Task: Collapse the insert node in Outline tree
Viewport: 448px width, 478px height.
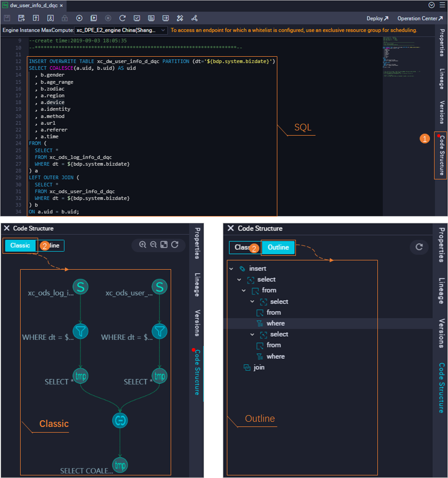Action: 231,268
